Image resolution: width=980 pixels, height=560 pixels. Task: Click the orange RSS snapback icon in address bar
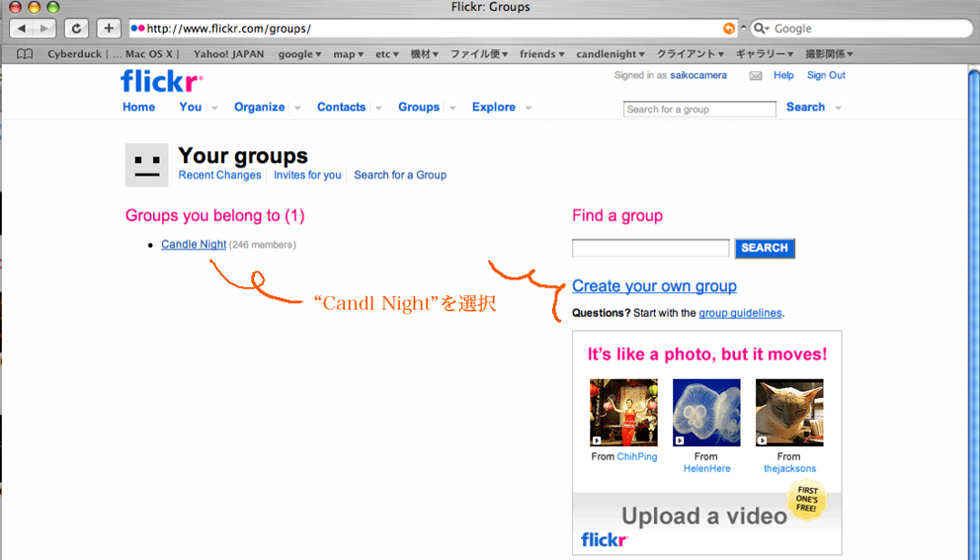(729, 28)
